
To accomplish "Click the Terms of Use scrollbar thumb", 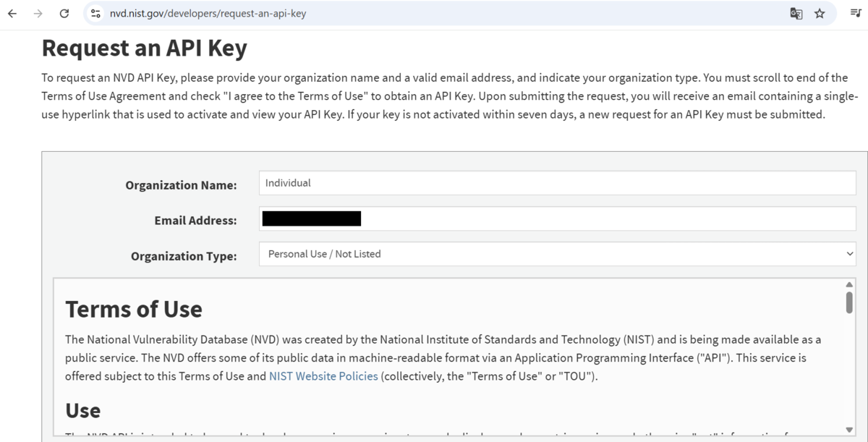I will (x=849, y=302).
